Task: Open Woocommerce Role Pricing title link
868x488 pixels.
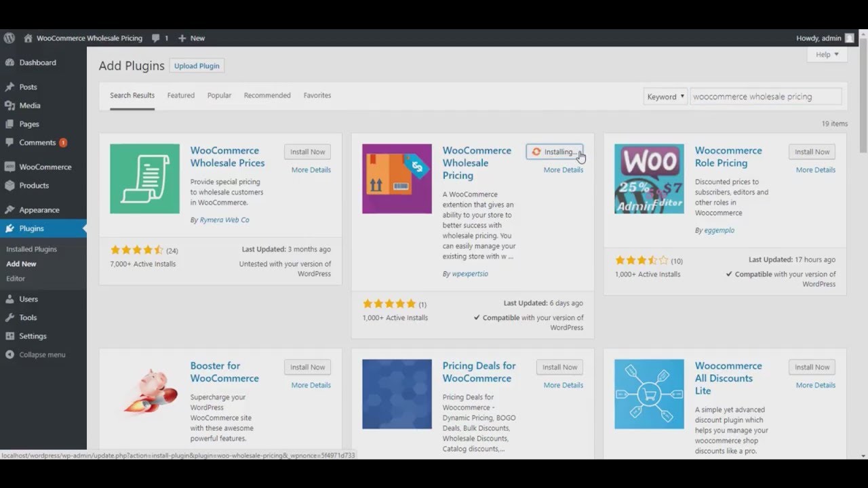Action: click(728, 157)
